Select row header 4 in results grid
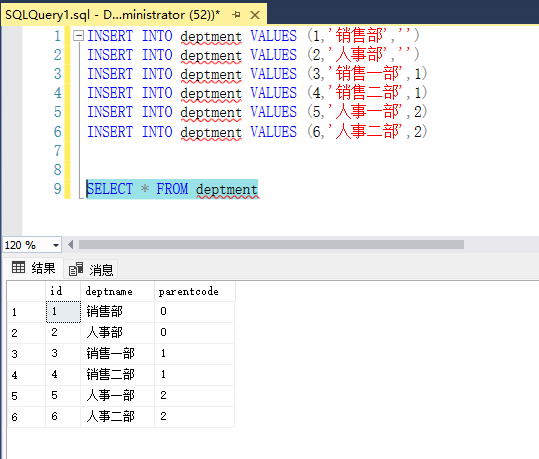 point(26,374)
